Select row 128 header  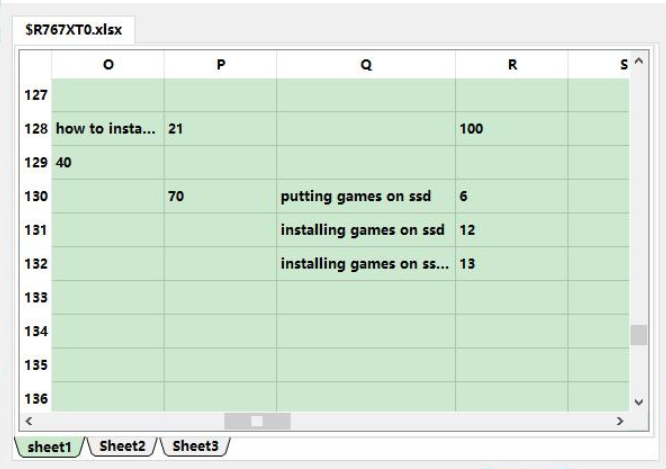click(35, 129)
